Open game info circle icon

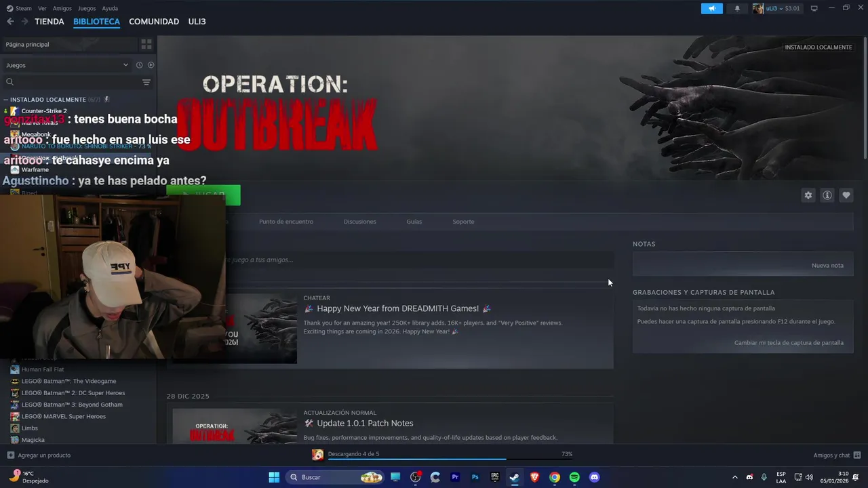(x=827, y=195)
